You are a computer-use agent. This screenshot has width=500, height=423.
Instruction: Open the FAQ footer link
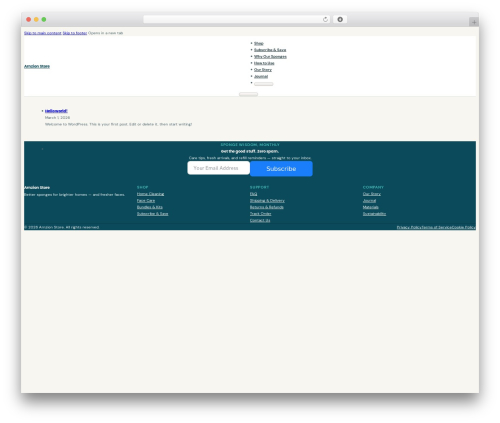(x=254, y=194)
